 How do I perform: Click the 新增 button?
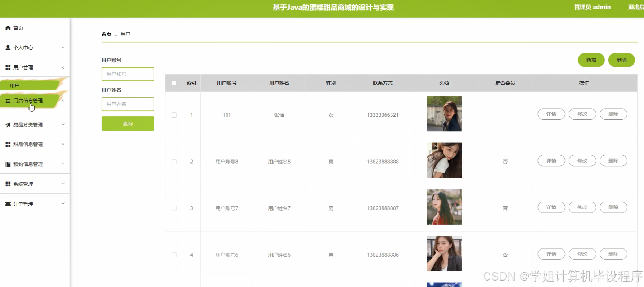591,60
